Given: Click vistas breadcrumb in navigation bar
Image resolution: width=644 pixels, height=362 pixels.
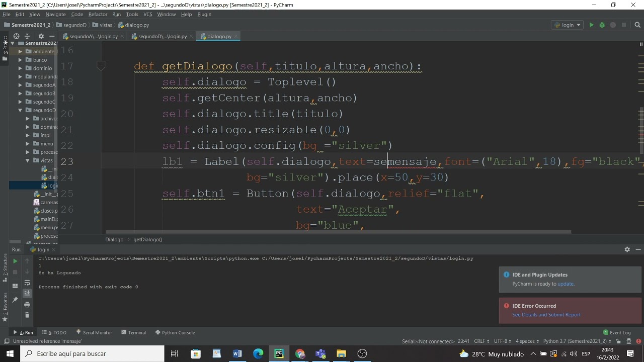Looking at the screenshot, I should pos(103,25).
